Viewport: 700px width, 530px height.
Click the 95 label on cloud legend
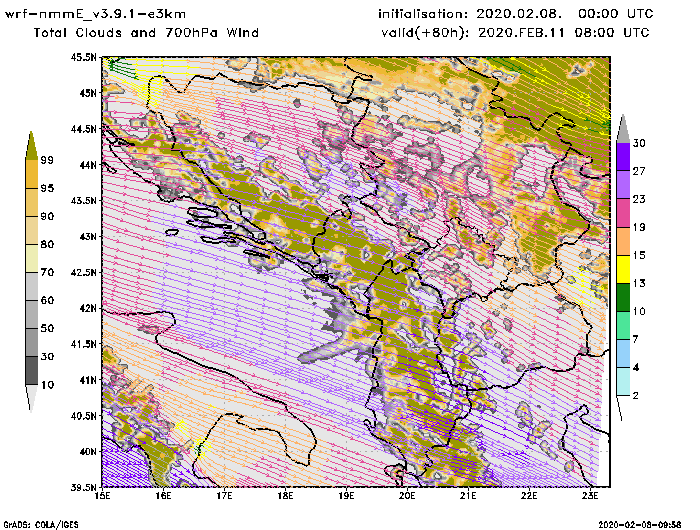pos(47,188)
